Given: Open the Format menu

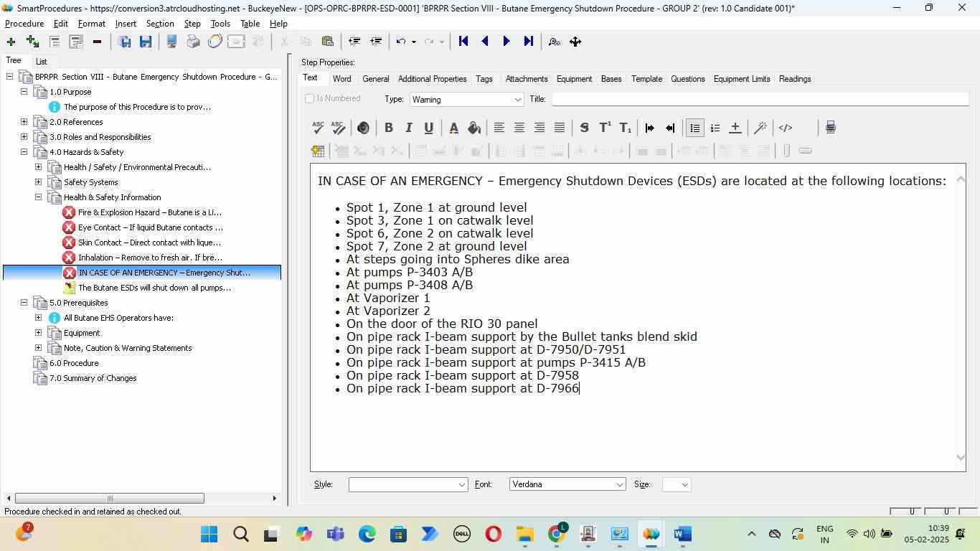Looking at the screenshot, I should point(92,24).
